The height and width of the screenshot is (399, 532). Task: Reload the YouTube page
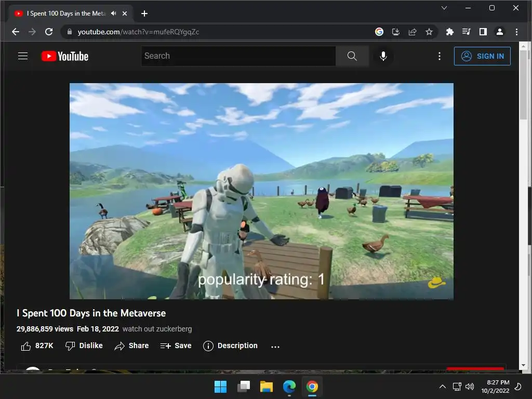pyautogui.click(x=49, y=32)
